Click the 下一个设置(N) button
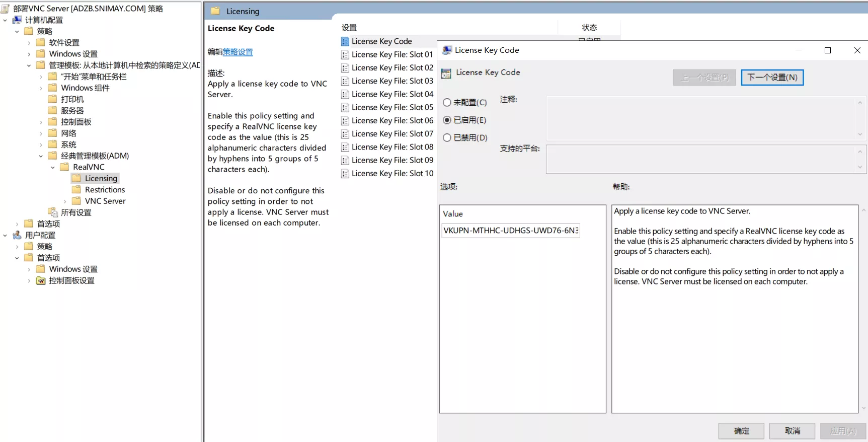868x442 pixels. click(772, 78)
